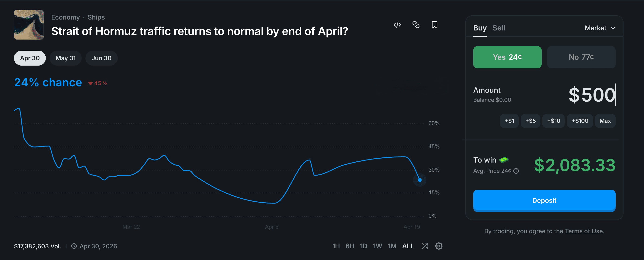Viewport: 644px width, 260px height.
Task: Click the clock icon beside Apr 30, 2026
Action: pos(74,246)
